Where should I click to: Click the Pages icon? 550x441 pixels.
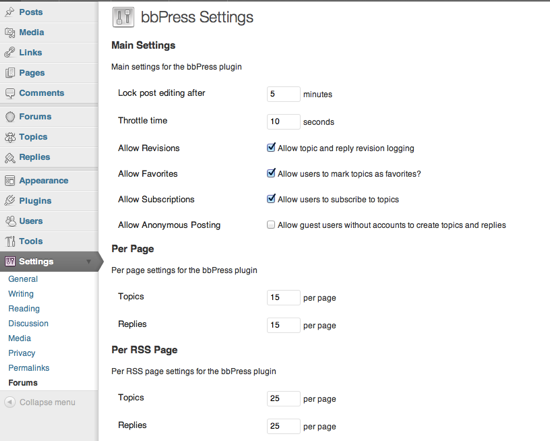[10, 73]
